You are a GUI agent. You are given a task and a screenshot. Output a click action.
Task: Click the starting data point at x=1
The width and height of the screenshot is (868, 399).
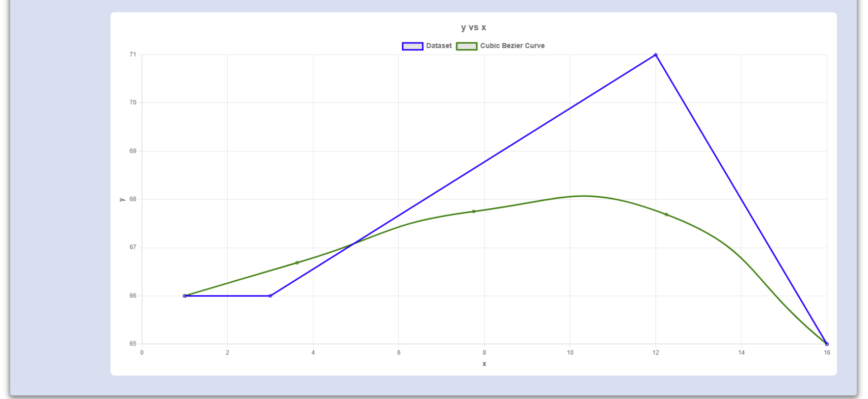click(x=184, y=296)
